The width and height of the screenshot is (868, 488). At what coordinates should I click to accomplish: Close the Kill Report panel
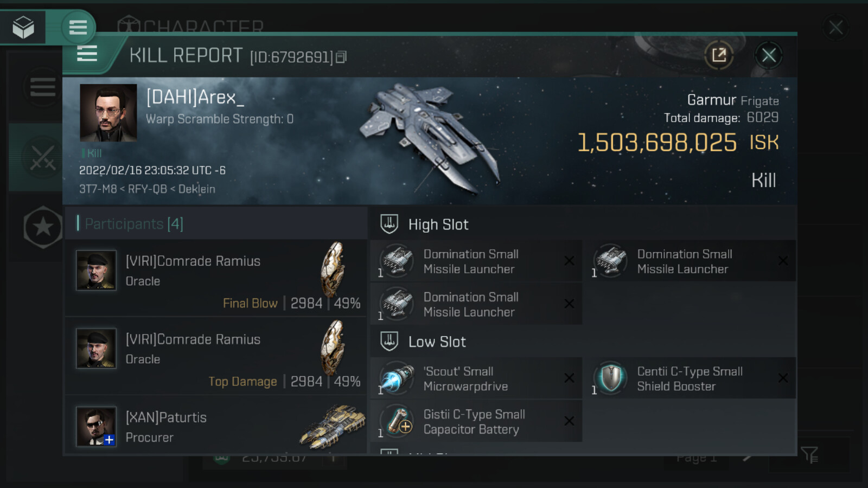[768, 55]
